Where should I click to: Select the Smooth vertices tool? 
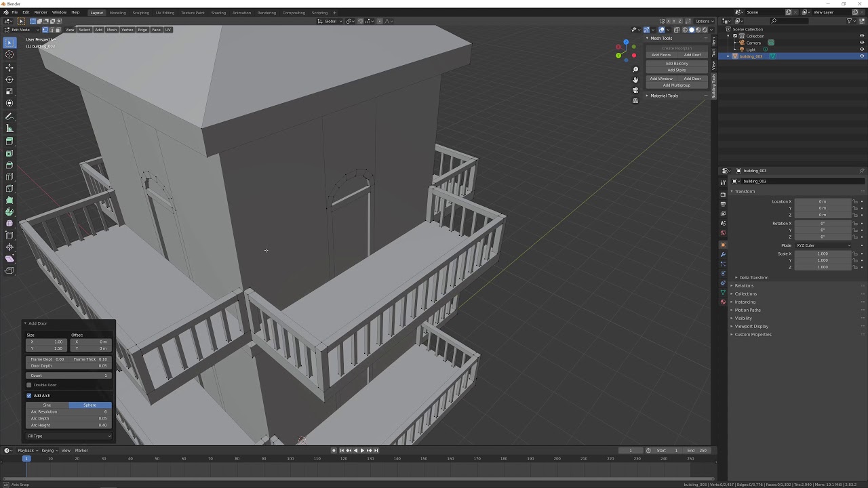point(9,223)
